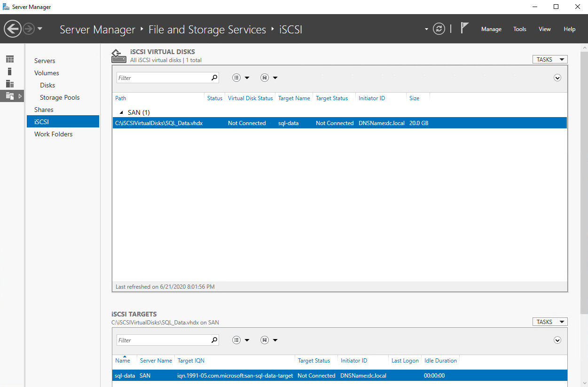
Task: Click the refresh icon in header
Action: [x=439, y=29]
